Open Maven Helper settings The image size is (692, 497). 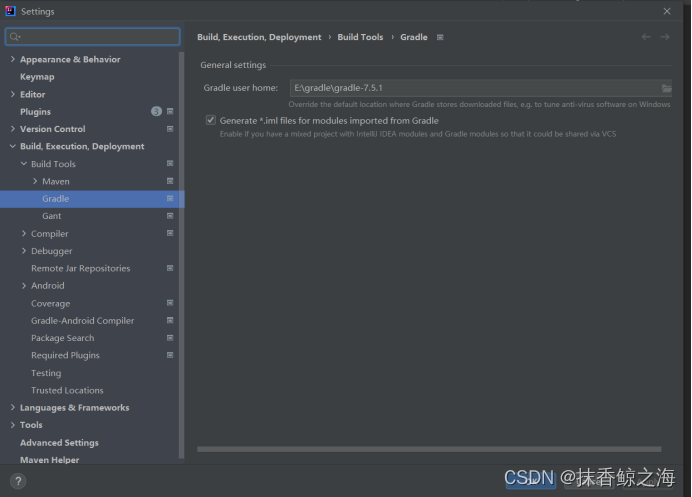pyautogui.click(x=49, y=459)
